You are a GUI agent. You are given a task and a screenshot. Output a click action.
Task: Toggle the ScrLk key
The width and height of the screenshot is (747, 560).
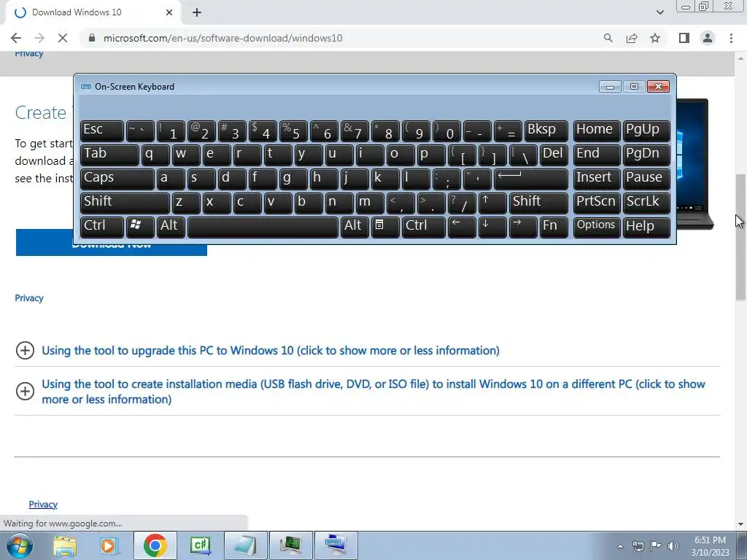click(x=646, y=203)
